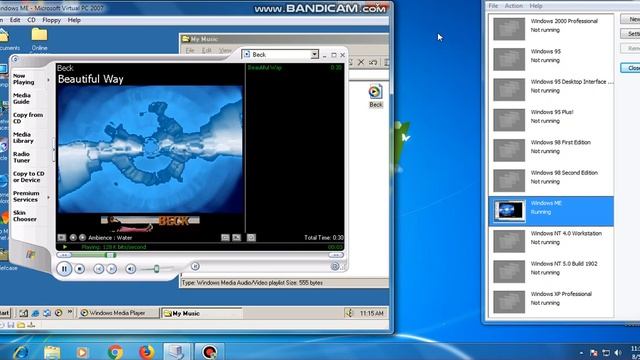Open Internet Explorer from Windows 7 taskbar

(20, 352)
